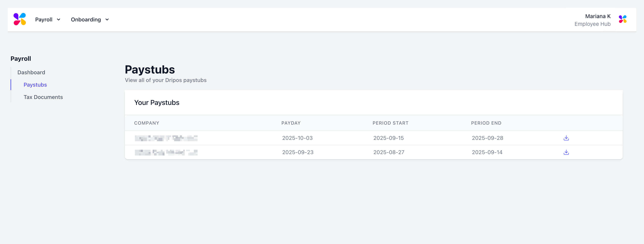
Task: Download the 2025-09-23 paystub
Action: [566, 152]
